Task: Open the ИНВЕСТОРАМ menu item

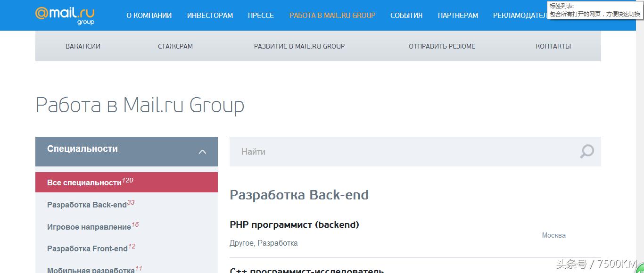Action: tap(210, 16)
